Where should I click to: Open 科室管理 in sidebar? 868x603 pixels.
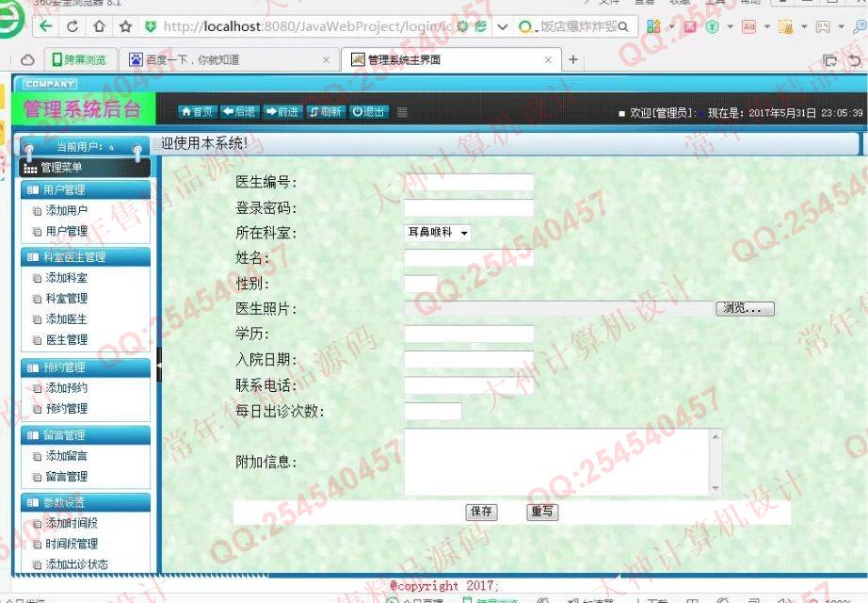[66, 298]
